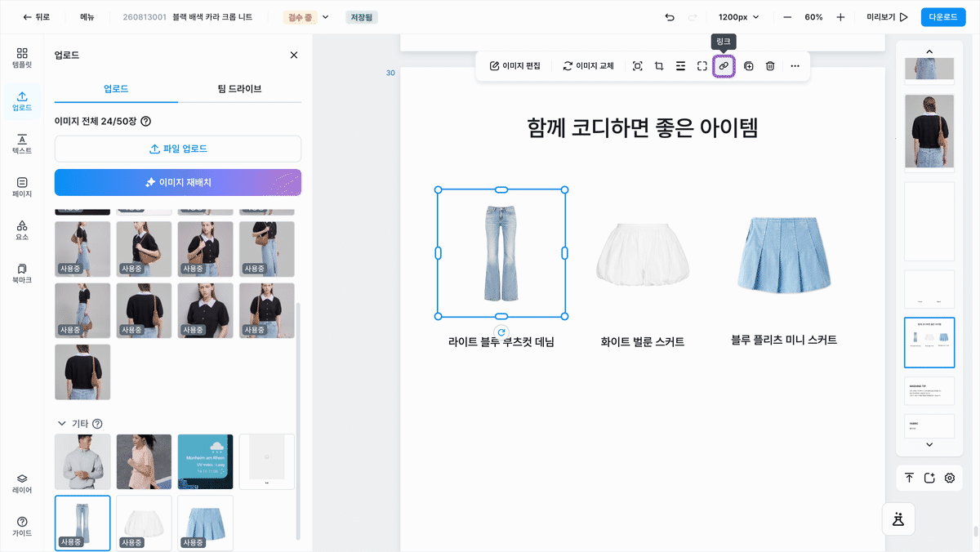Click the delete trash icon

pyautogui.click(x=770, y=66)
